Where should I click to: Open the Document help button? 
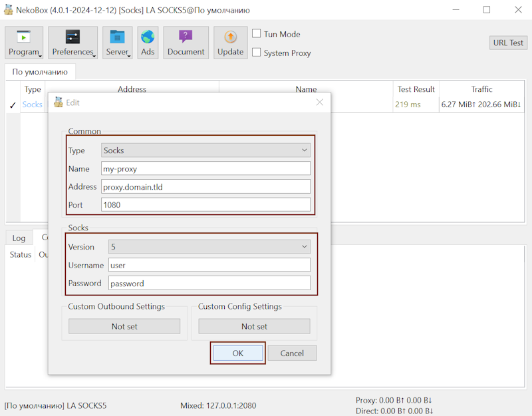click(186, 43)
